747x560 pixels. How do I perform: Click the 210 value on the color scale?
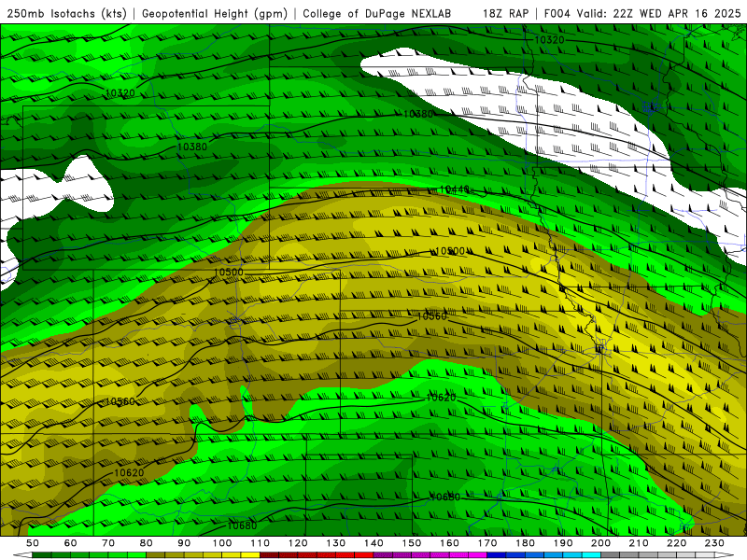[x=640, y=543]
